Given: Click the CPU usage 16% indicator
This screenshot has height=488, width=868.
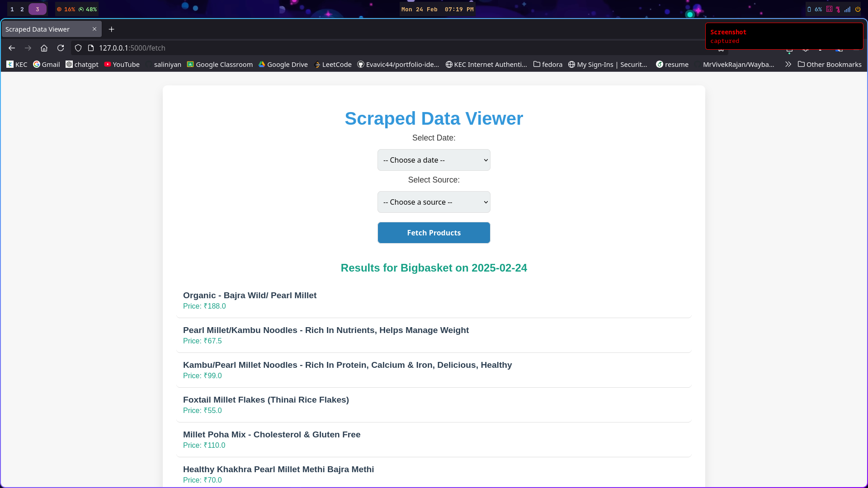Looking at the screenshot, I should (66, 9).
